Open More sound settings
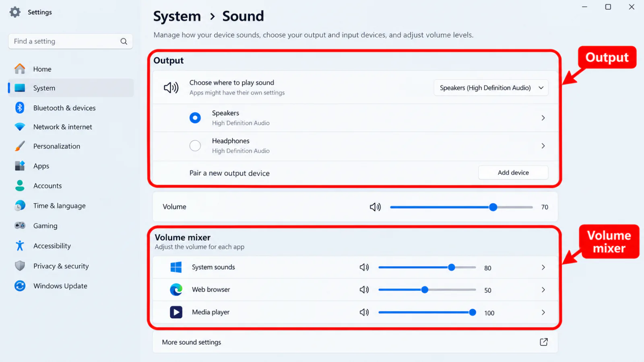The height and width of the screenshot is (362, 644). pos(355,342)
